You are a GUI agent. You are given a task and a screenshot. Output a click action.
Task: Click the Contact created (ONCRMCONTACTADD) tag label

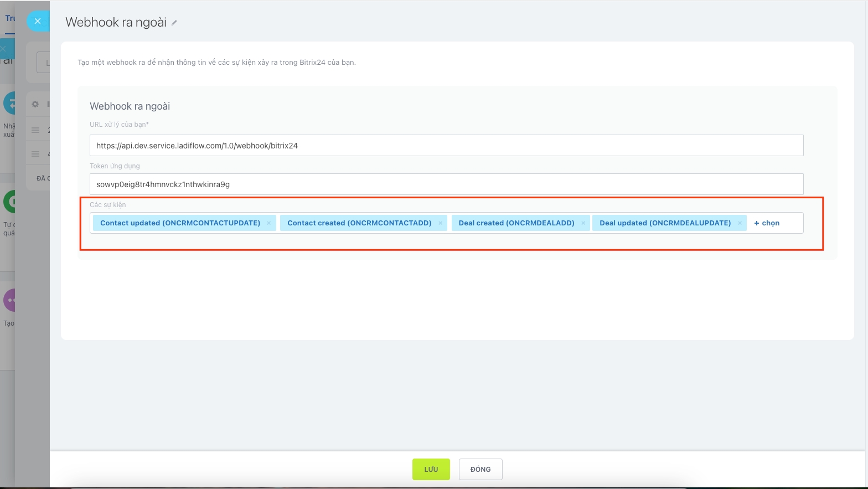click(359, 223)
